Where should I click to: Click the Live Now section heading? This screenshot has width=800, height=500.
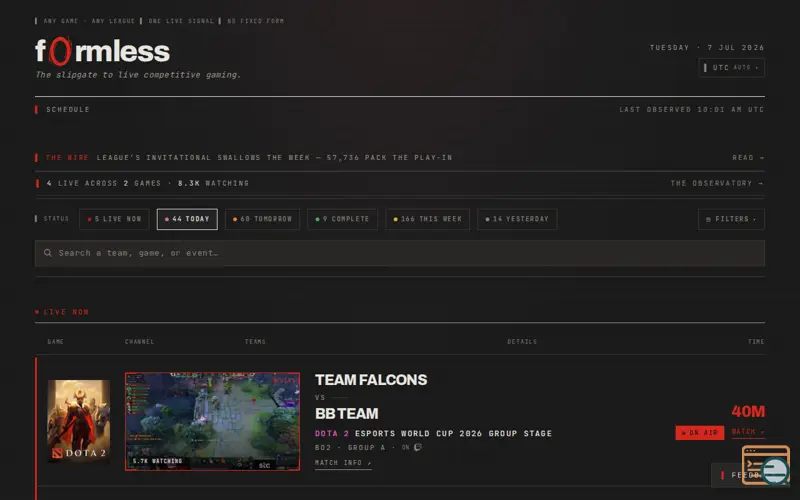tap(66, 312)
